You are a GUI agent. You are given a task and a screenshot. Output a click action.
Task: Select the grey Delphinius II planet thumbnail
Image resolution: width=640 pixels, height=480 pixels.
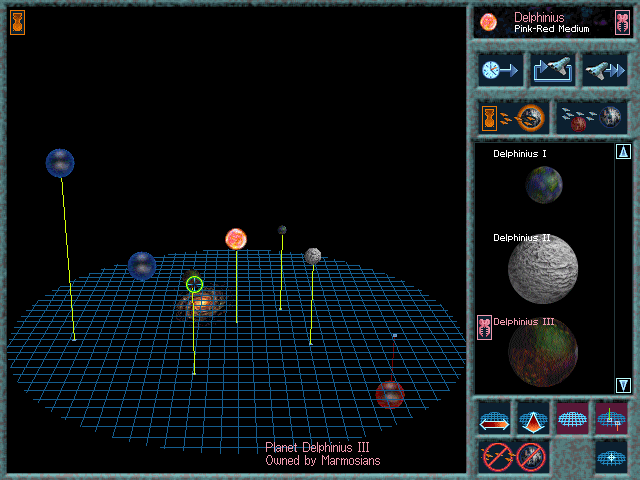coord(543,269)
